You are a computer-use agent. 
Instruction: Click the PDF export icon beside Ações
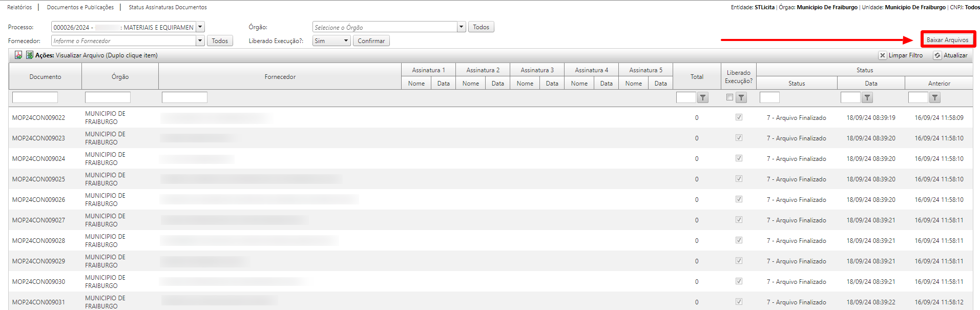18,55
